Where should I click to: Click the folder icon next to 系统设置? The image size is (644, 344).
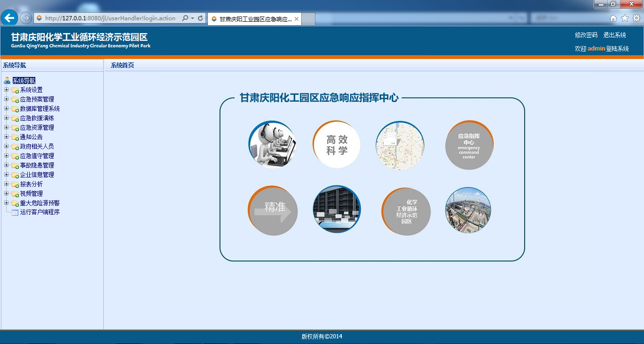point(15,90)
